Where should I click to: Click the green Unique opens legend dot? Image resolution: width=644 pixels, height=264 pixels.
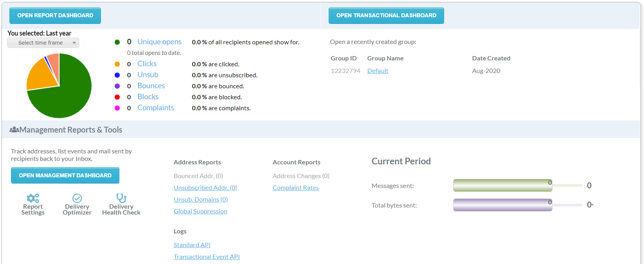[117, 42]
